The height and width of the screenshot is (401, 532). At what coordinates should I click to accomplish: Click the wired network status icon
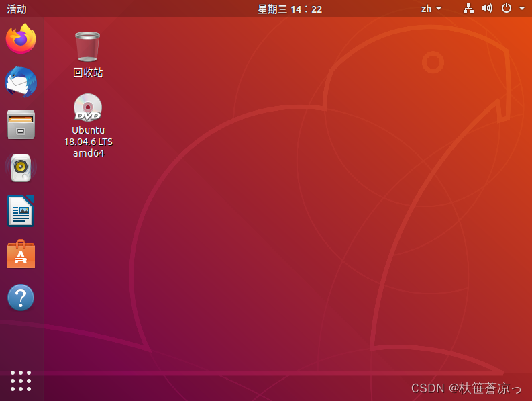pyautogui.click(x=468, y=9)
